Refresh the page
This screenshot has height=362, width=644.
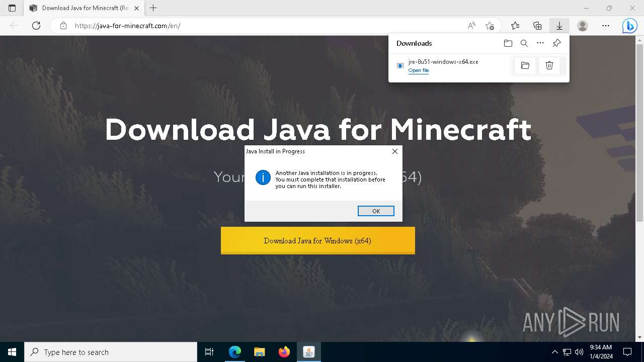(x=36, y=26)
